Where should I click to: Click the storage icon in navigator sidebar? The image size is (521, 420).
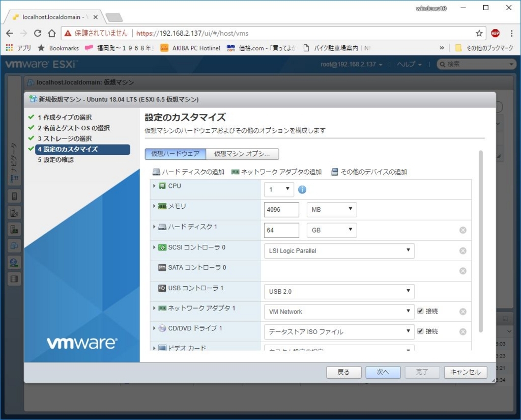(14, 279)
